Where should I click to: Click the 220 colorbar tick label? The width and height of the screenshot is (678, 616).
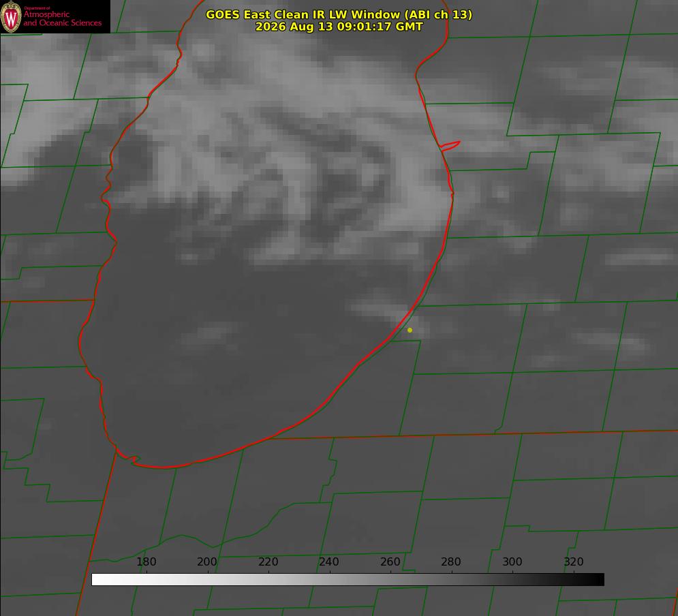click(x=268, y=561)
